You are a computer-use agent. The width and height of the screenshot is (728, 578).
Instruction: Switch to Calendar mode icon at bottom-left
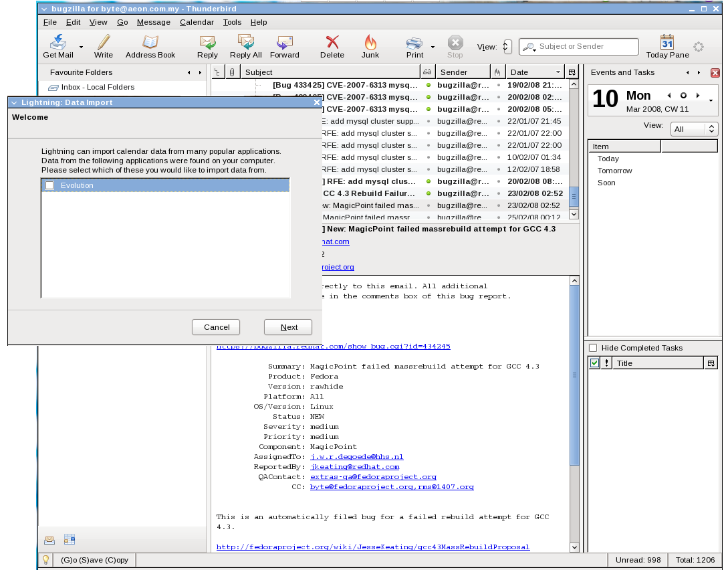(x=69, y=539)
